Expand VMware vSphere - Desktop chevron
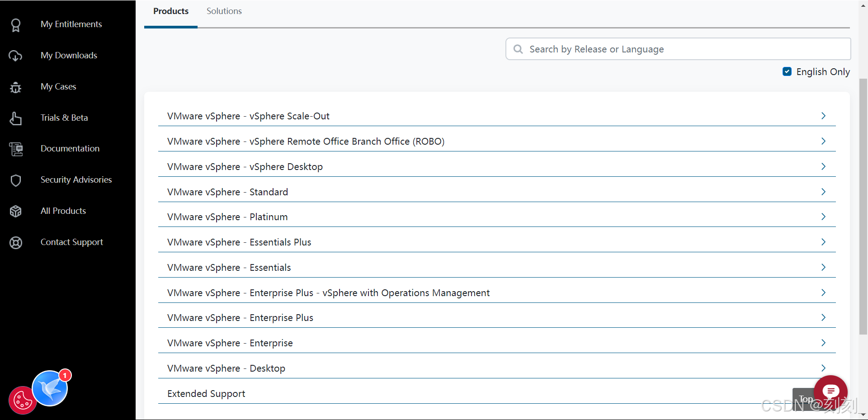 tap(823, 368)
